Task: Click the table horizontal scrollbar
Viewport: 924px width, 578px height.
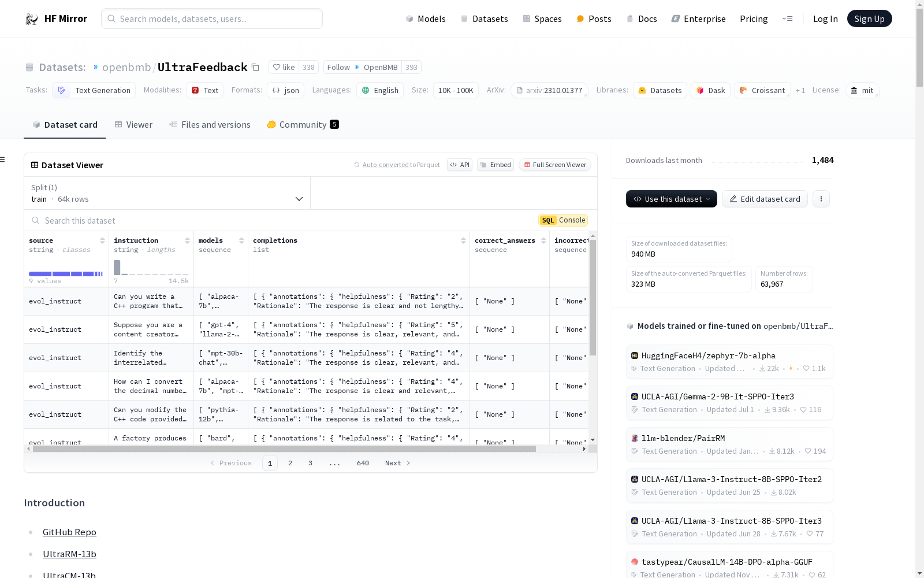Action: (x=284, y=449)
